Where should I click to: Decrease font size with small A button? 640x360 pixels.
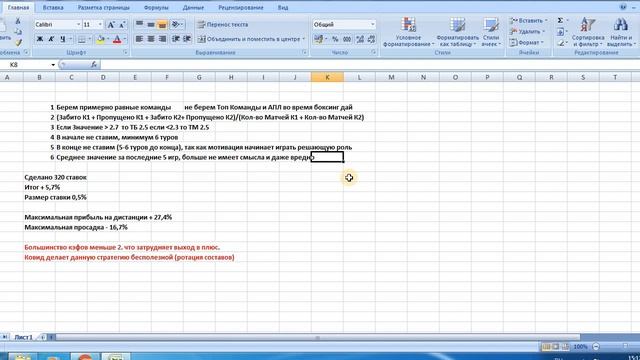click(122, 25)
